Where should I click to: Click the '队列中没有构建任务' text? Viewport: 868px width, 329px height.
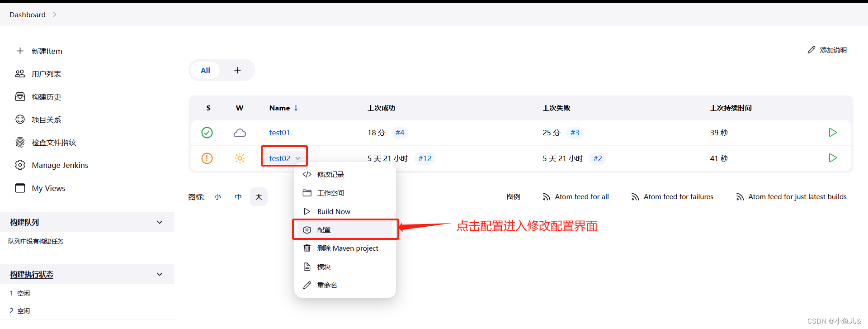click(36, 241)
